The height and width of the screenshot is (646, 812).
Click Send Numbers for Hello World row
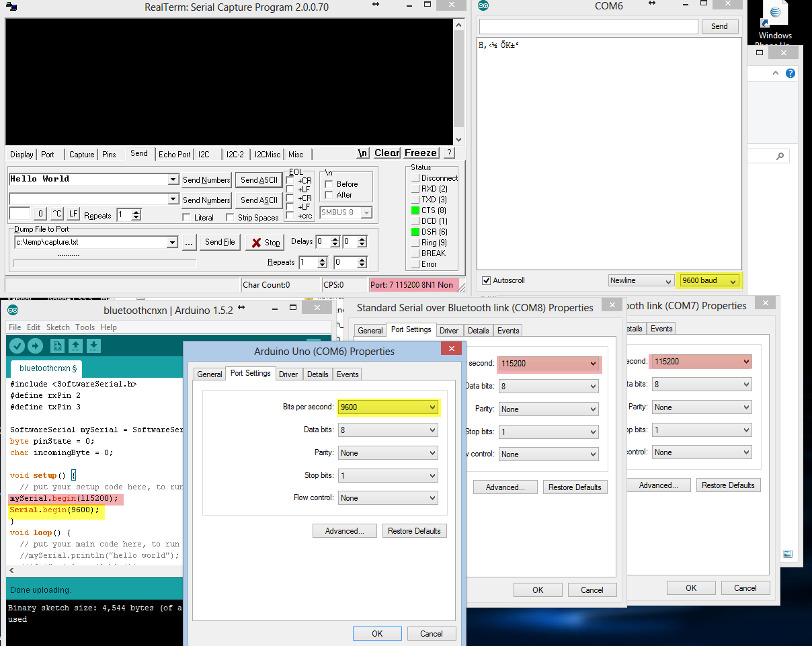(x=206, y=180)
